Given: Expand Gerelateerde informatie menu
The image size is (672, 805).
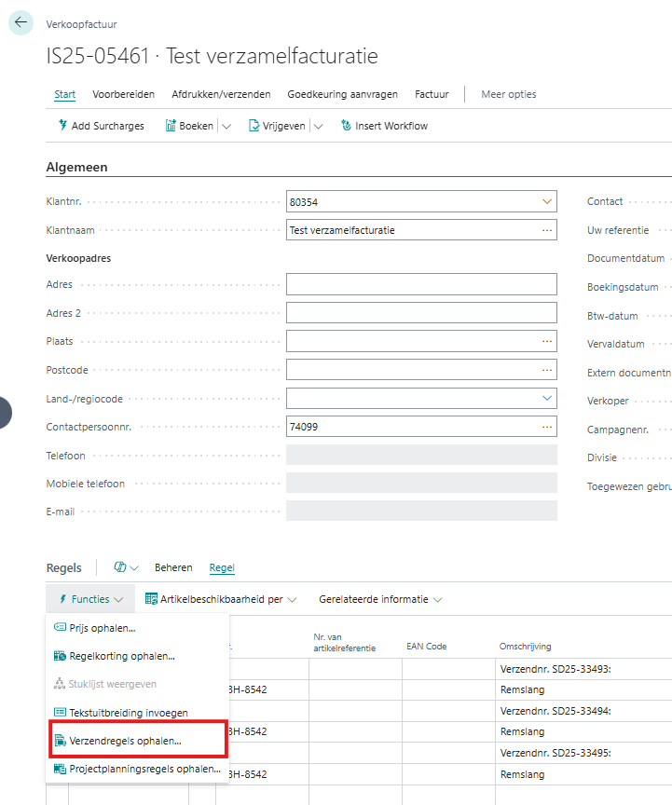Looking at the screenshot, I should click(x=380, y=599).
